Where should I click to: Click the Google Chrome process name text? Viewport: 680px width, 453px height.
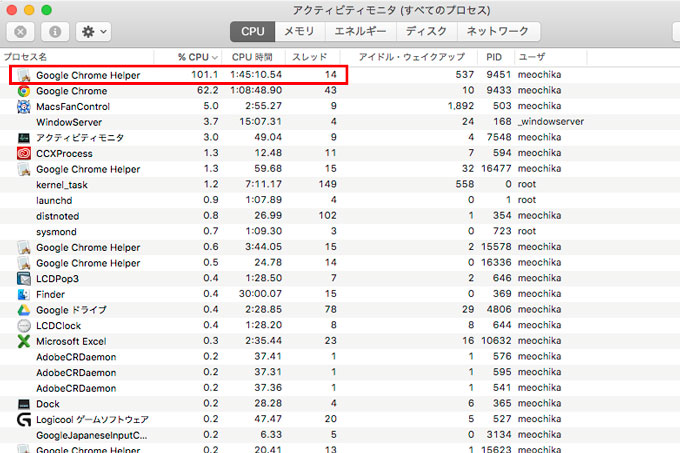click(72, 91)
